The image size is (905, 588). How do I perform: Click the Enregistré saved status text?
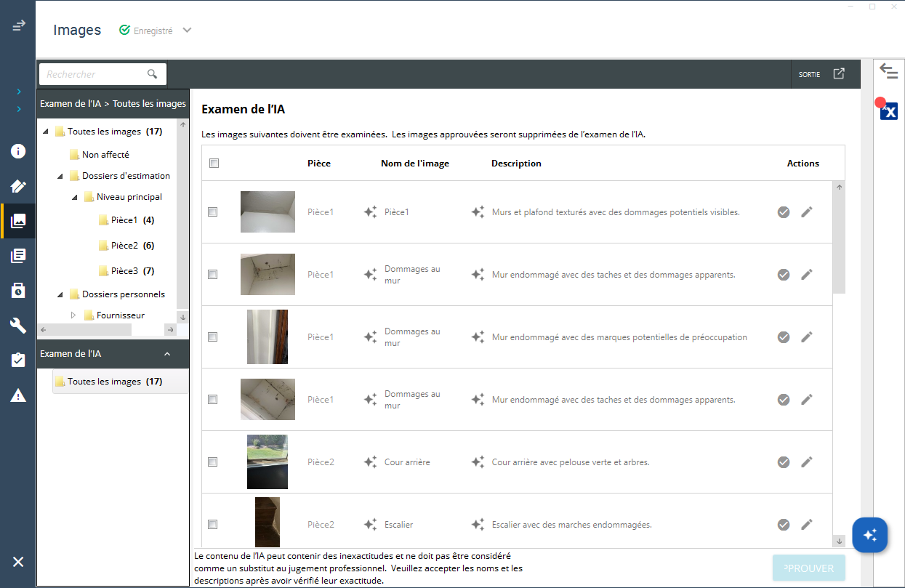point(153,31)
